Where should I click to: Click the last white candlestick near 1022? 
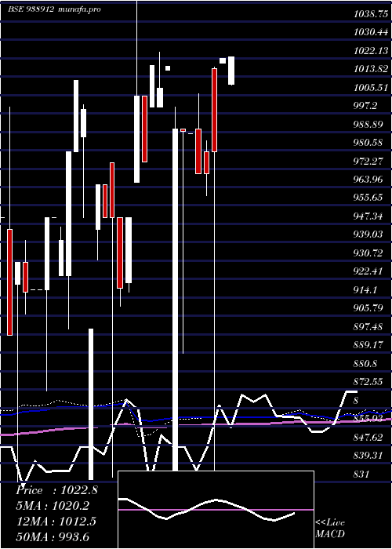coord(231,71)
